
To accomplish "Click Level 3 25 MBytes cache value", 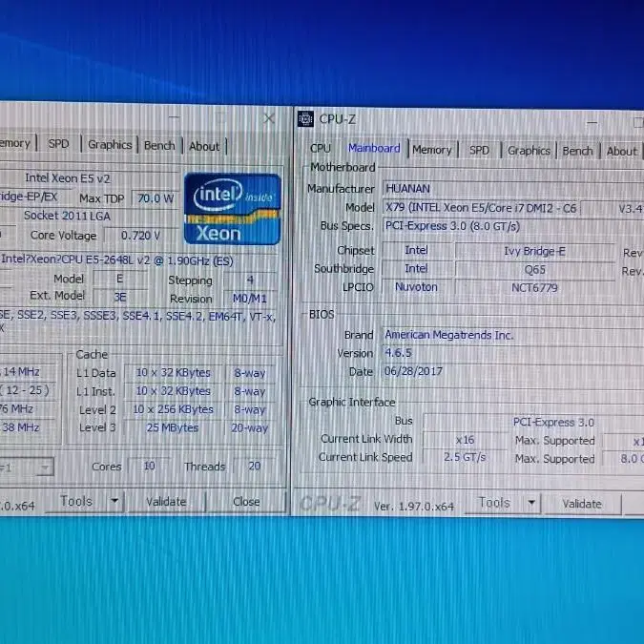I will (x=173, y=427).
